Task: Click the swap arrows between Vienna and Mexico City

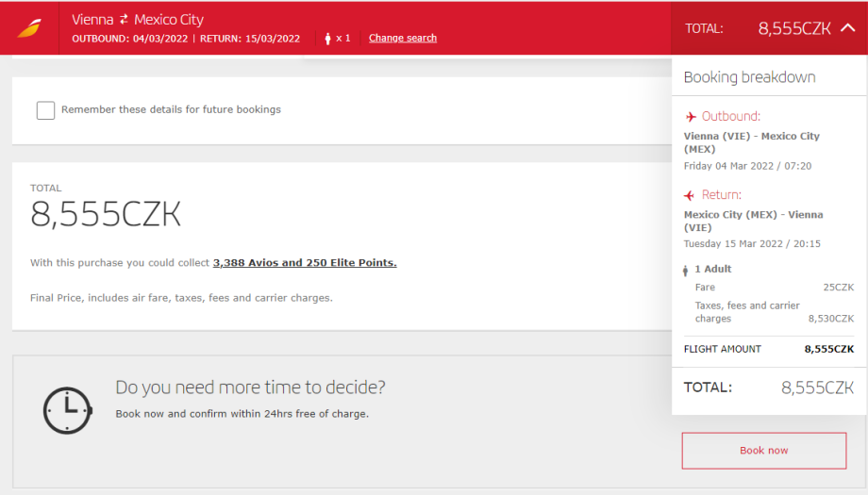Action: coord(124,20)
